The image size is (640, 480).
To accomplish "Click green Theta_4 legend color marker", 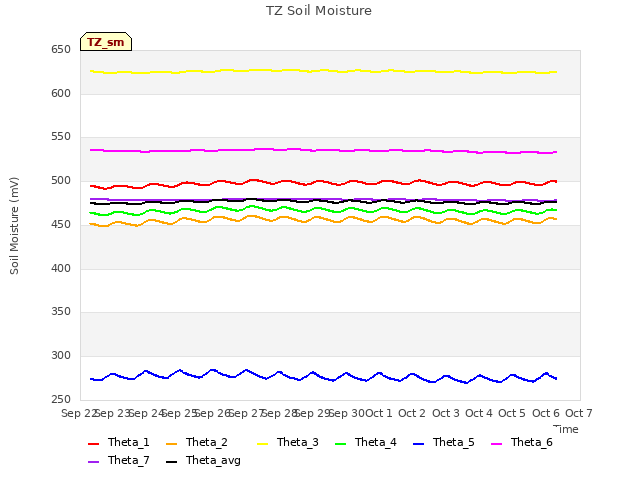I will [x=340, y=444].
